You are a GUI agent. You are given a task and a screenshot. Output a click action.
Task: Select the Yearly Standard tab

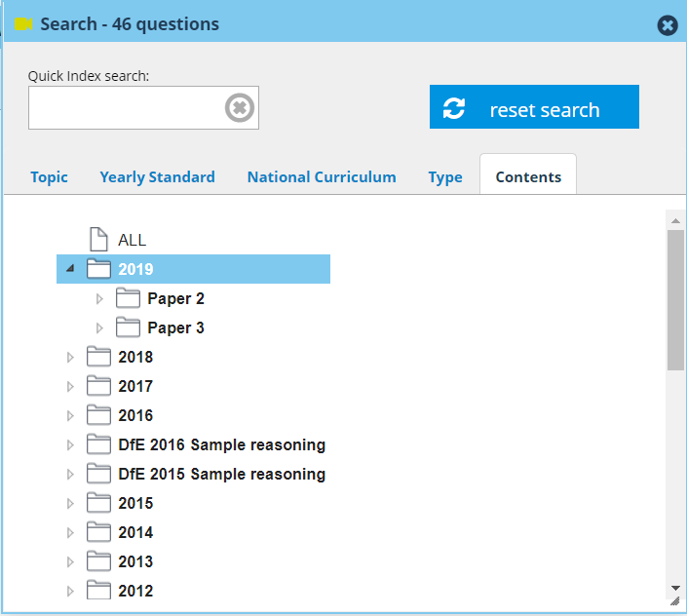[x=157, y=176]
